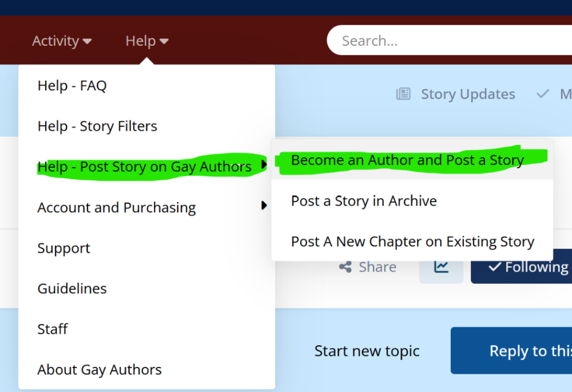Open the Activity dropdown menu
572x392 pixels.
coord(62,41)
